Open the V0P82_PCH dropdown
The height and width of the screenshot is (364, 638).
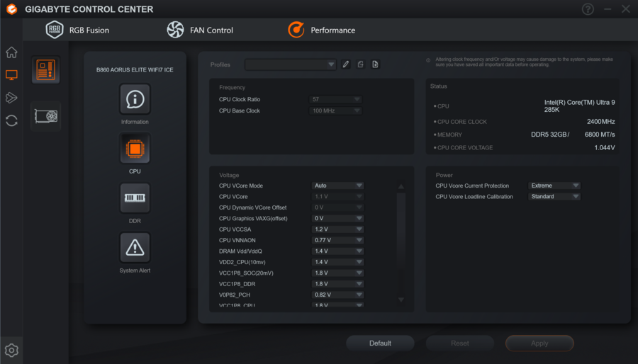click(337, 295)
